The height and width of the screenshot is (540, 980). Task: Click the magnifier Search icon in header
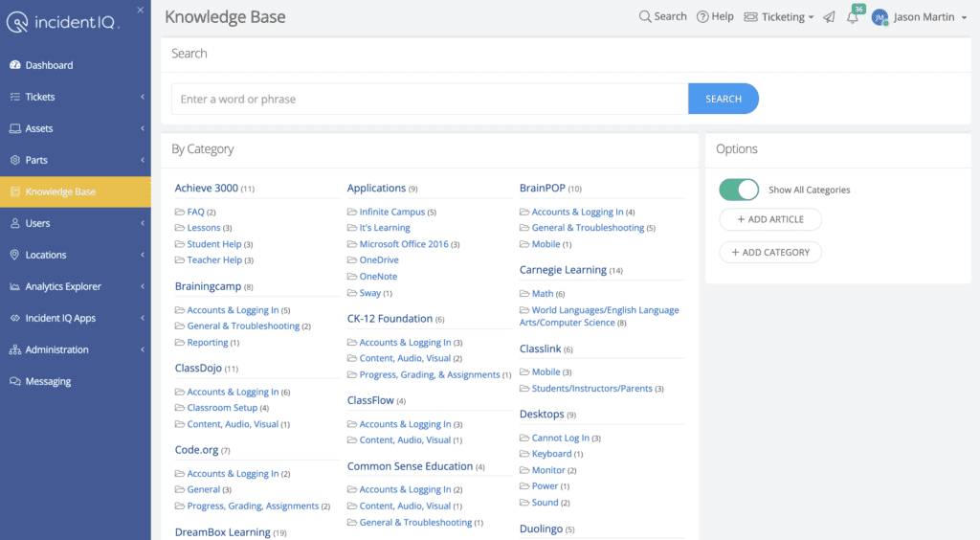644,17
